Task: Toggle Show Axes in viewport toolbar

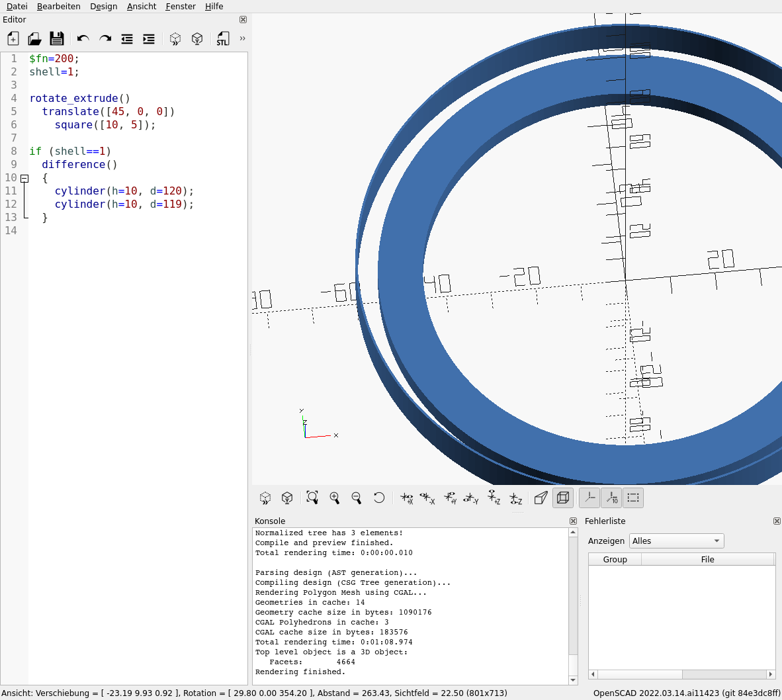Action: point(589,498)
